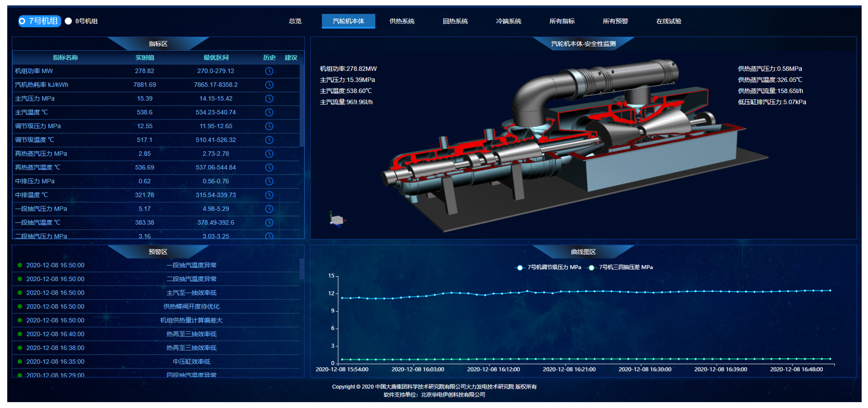The image size is (868, 408).
Task: Open history clock for 汽机热耗率 row
Action: [269, 85]
